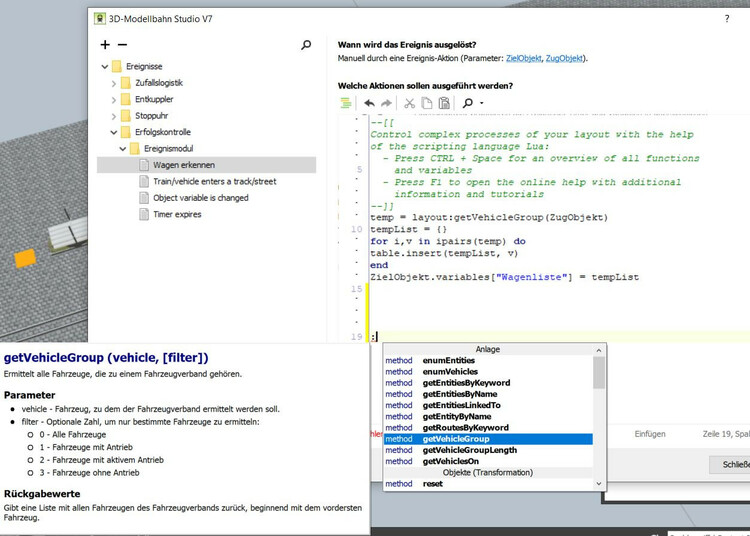Screen dimensions: 750x536
Task: Click the green format code icon
Action: pos(345,103)
